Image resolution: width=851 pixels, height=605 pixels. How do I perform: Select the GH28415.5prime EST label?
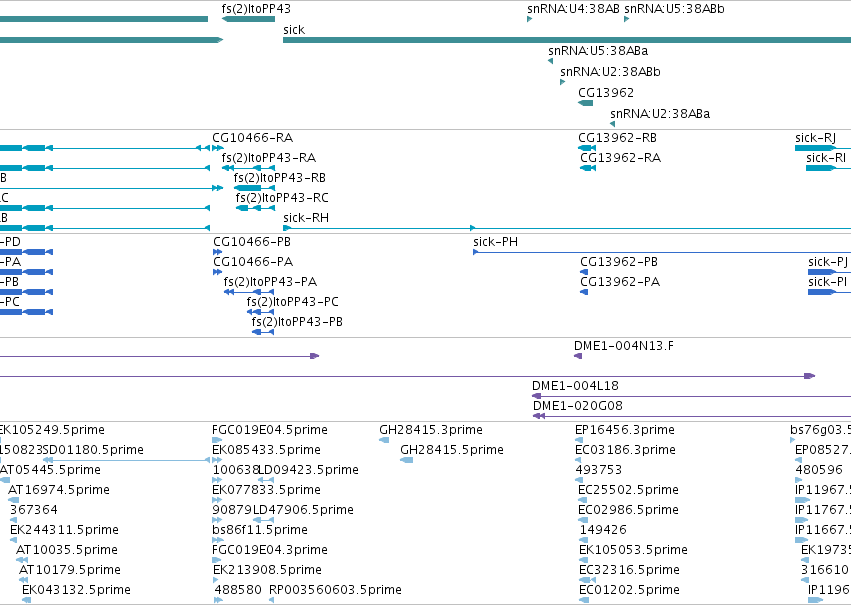(452, 450)
